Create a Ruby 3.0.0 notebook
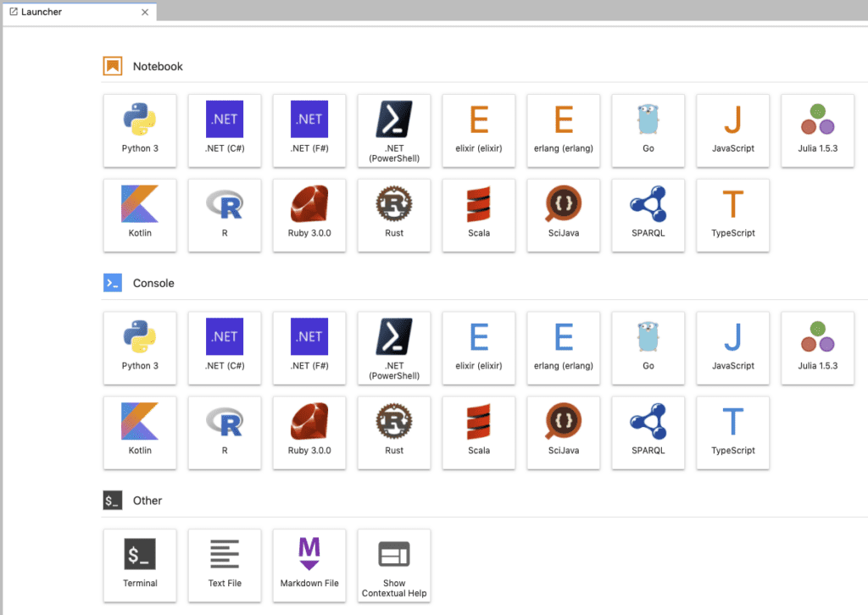Image resolution: width=868 pixels, height=615 pixels. (x=309, y=215)
